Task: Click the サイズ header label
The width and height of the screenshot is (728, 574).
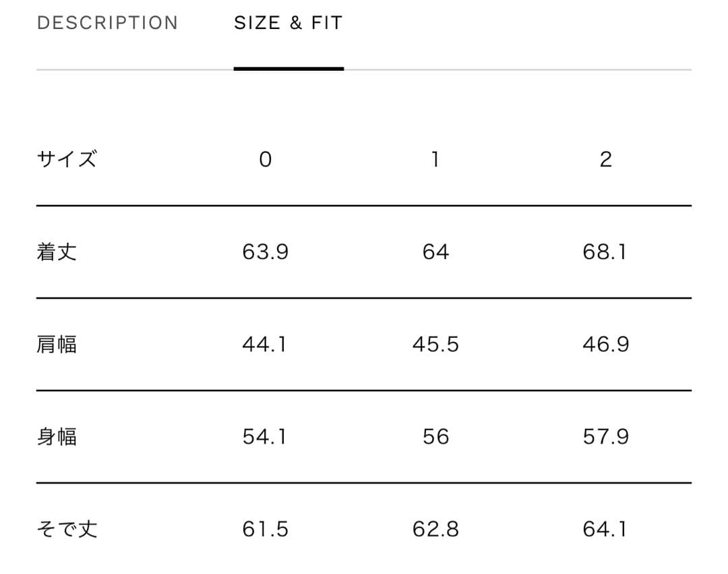Action: point(67,160)
